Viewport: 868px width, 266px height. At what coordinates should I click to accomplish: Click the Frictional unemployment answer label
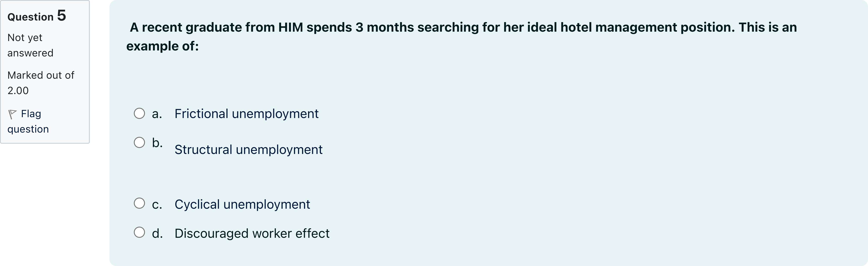(x=246, y=114)
